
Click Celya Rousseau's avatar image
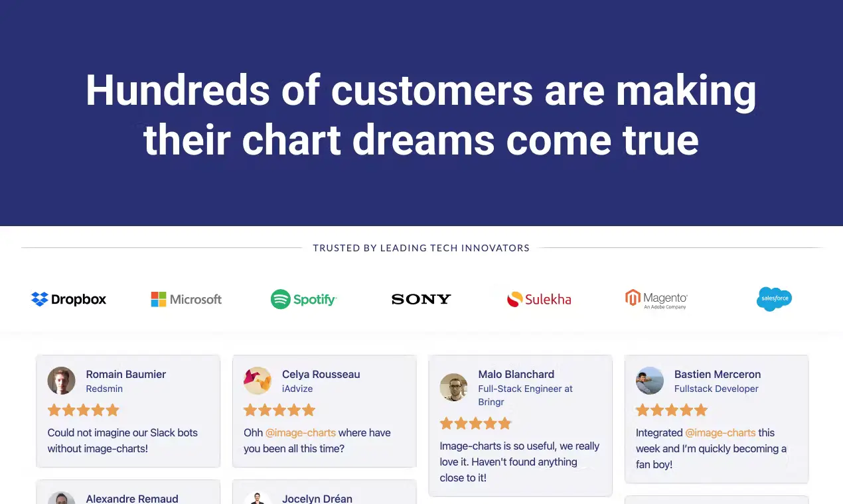coord(258,381)
